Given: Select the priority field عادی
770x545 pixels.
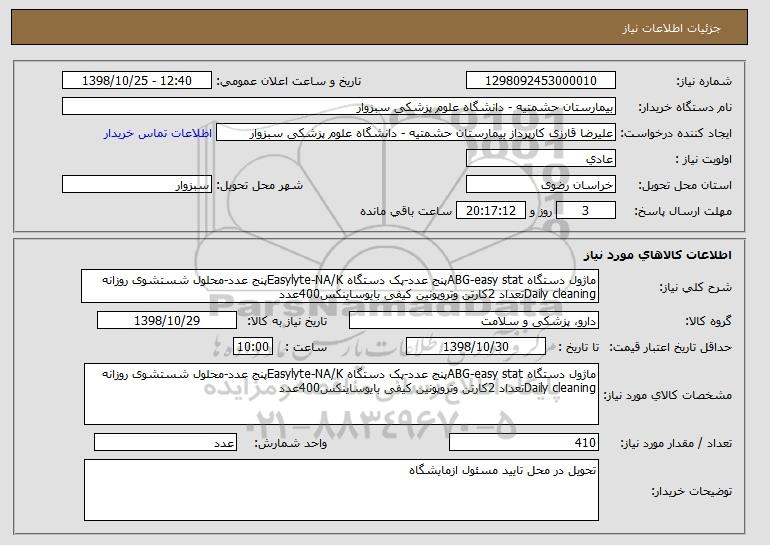Looking at the screenshot, I should click(x=541, y=159).
